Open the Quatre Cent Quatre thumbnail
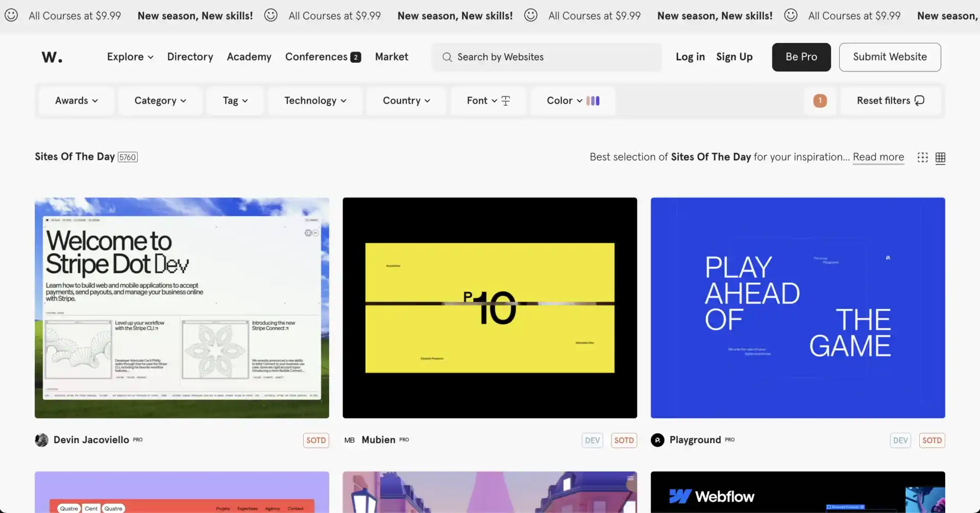980x513 pixels. coord(182,492)
